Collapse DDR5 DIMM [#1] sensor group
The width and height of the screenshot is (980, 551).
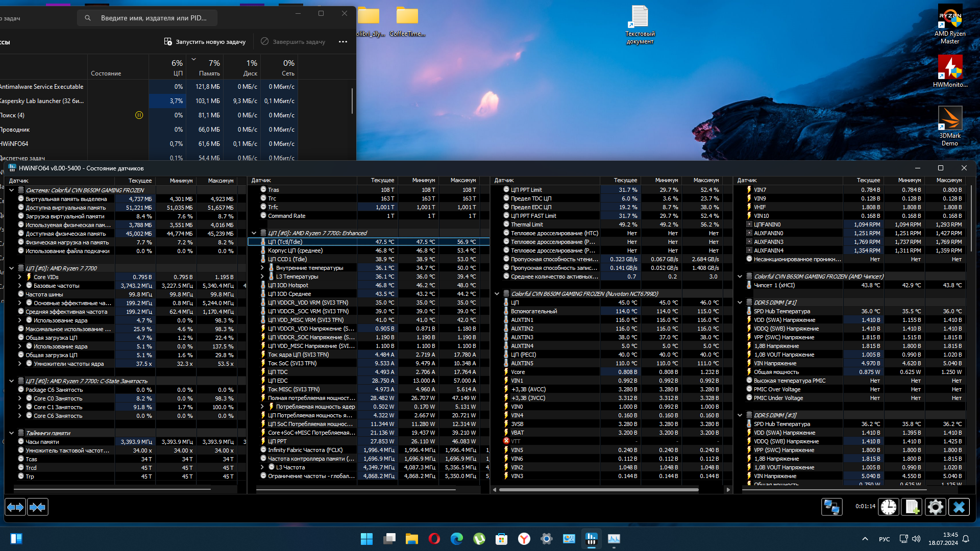(740, 303)
